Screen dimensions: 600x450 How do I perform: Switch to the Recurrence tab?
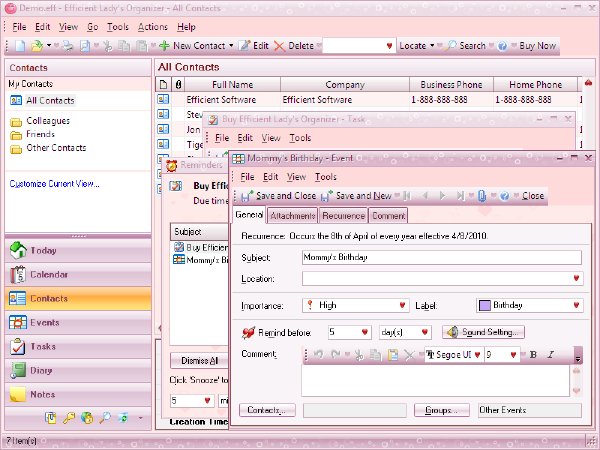coord(343,216)
